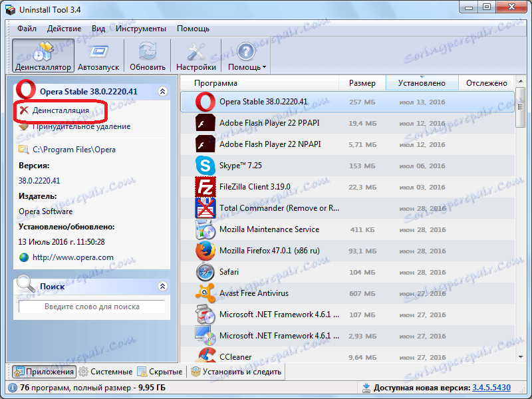Viewport: 532px width, 399px height.
Task: Click the scroll down arrow of the program list
Action: [520, 356]
